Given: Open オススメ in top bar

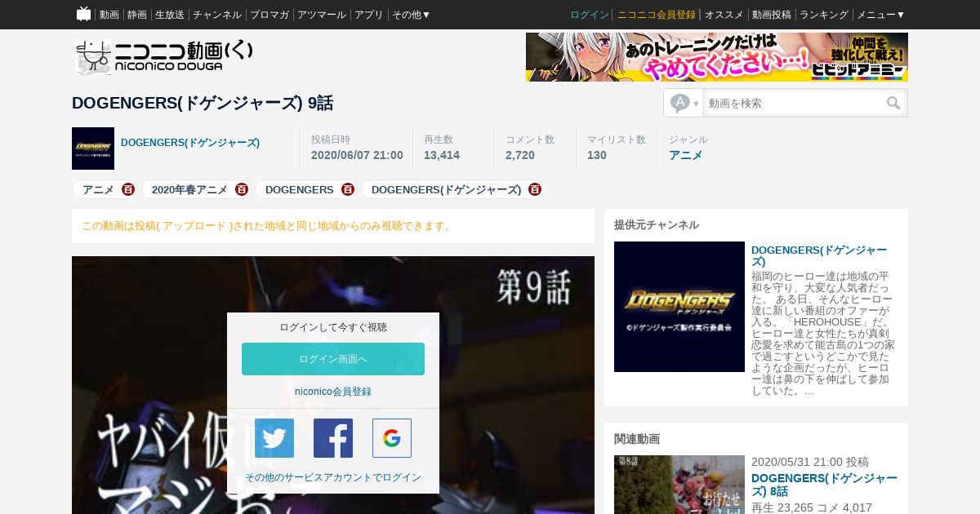Looking at the screenshot, I should [724, 15].
